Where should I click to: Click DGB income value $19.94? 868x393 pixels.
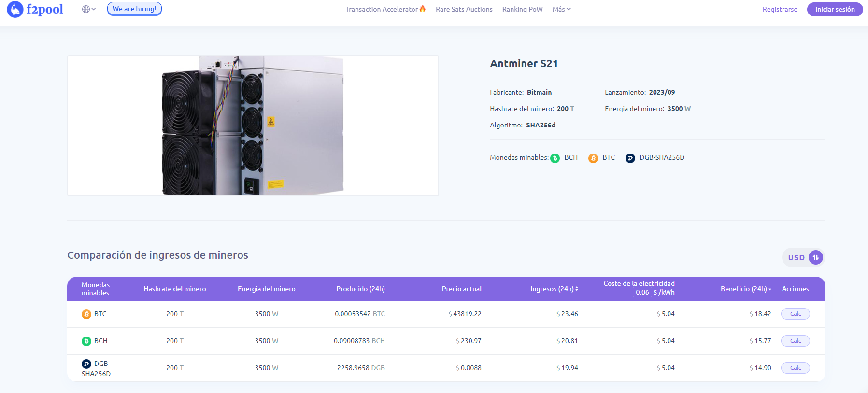(567, 368)
